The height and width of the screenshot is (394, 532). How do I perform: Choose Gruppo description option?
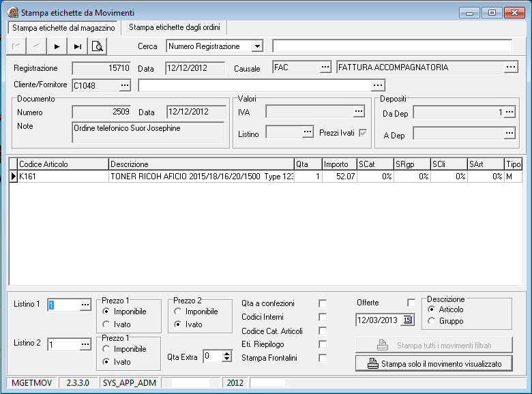(x=431, y=321)
